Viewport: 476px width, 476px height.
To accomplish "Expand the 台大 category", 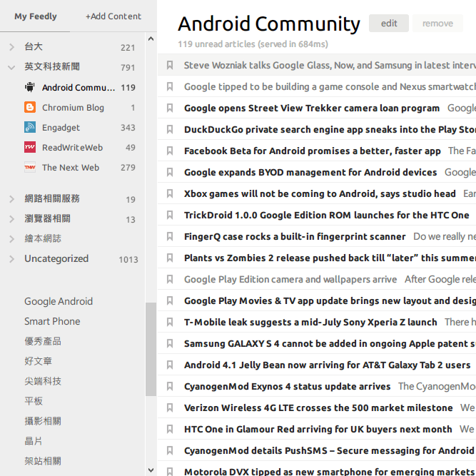I will (11, 47).
